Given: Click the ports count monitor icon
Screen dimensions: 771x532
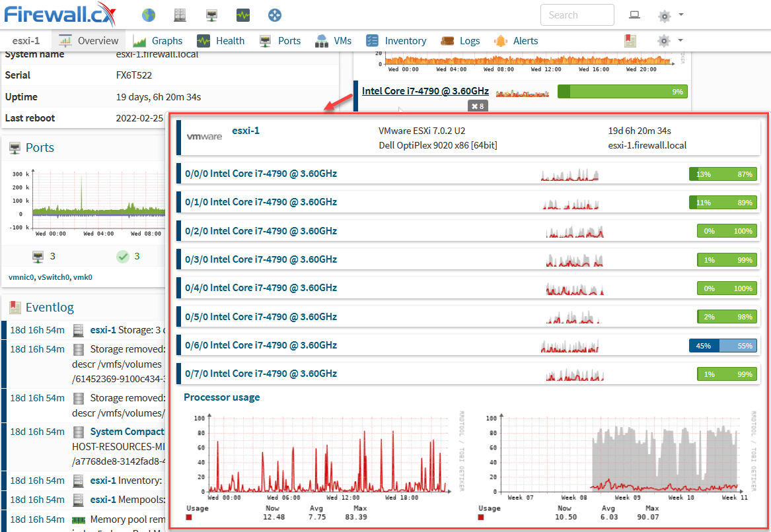Looking at the screenshot, I should [38, 256].
